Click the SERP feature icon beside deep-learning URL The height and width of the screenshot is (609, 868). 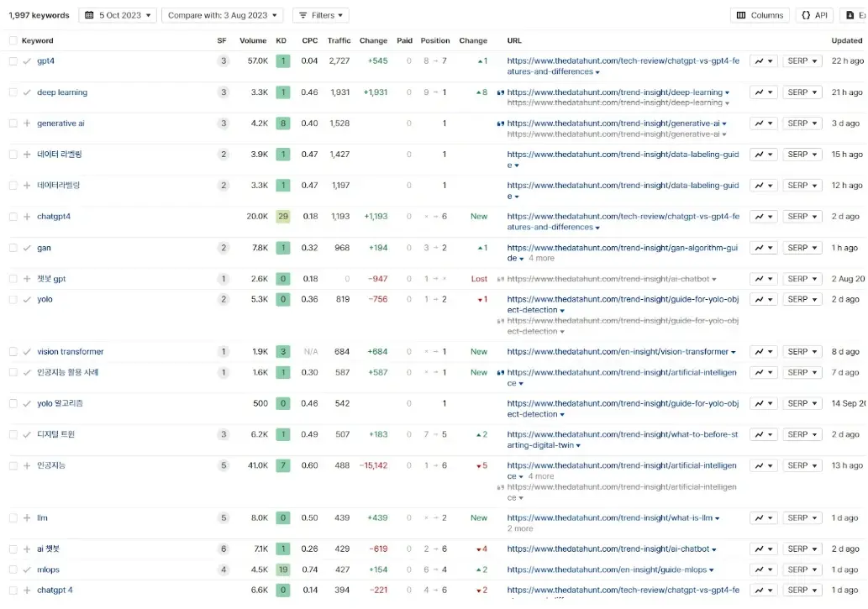coord(501,92)
